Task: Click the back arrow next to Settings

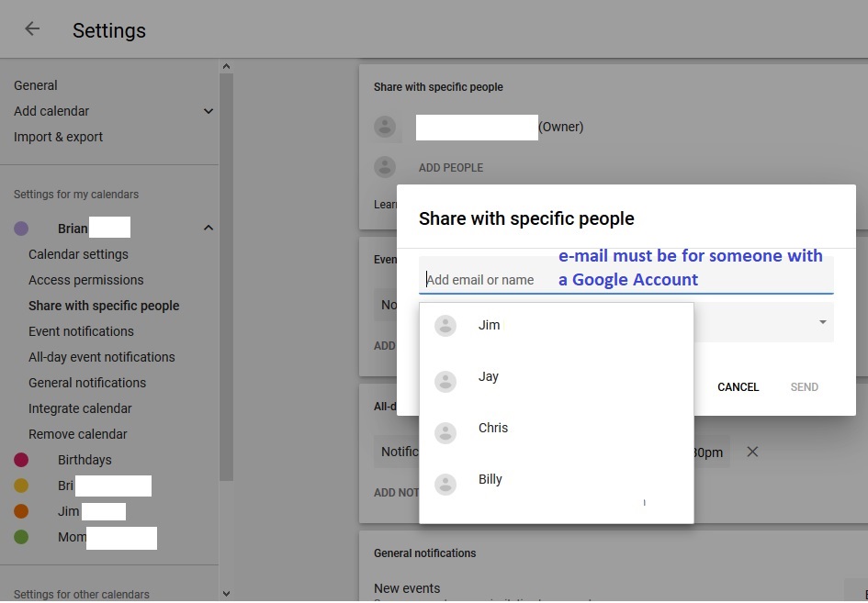Action: (x=32, y=28)
